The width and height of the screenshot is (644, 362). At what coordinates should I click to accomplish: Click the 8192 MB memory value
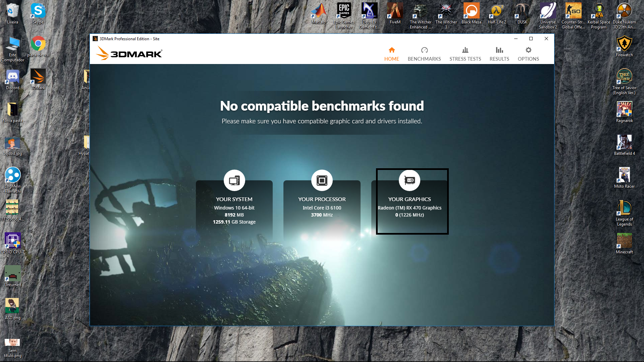click(234, 215)
